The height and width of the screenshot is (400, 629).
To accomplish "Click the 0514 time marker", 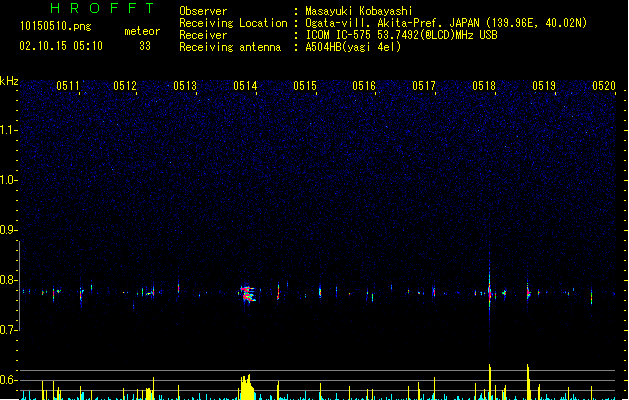I will pos(245,86).
